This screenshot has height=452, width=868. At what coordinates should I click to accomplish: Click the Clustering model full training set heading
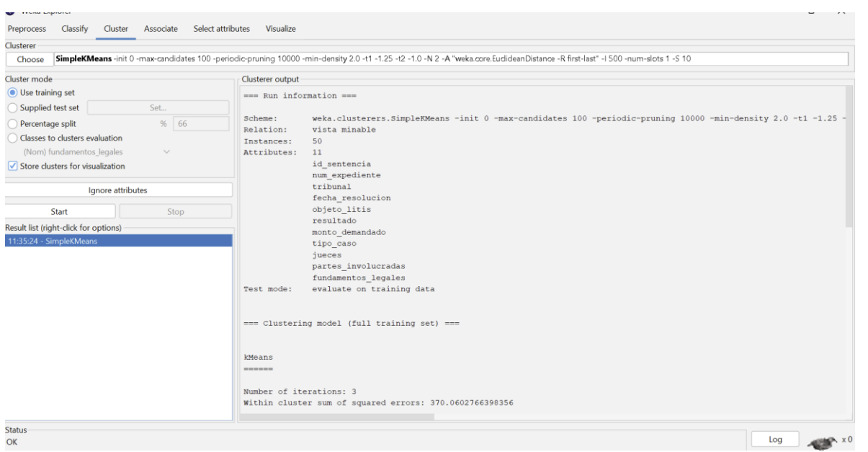tap(352, 323)
